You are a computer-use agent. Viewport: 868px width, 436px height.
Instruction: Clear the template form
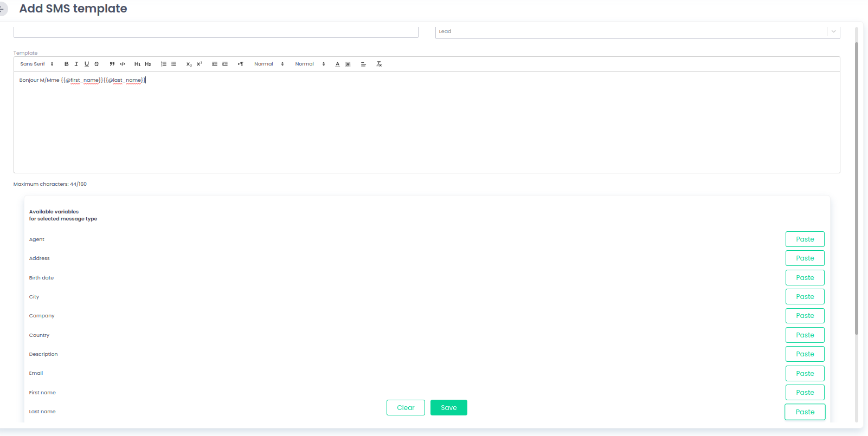tap(406, 408)
